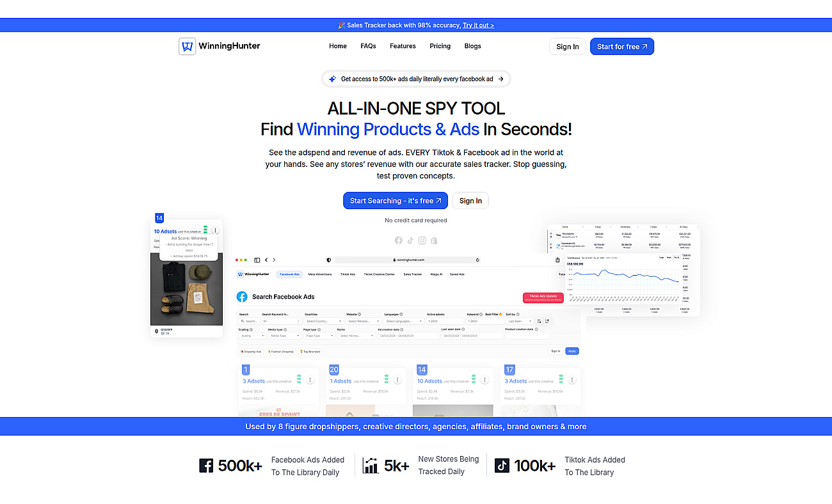Screen dimensions: 832x504
Task: Click the 'Start for free' button
Action: pos(622,47)
